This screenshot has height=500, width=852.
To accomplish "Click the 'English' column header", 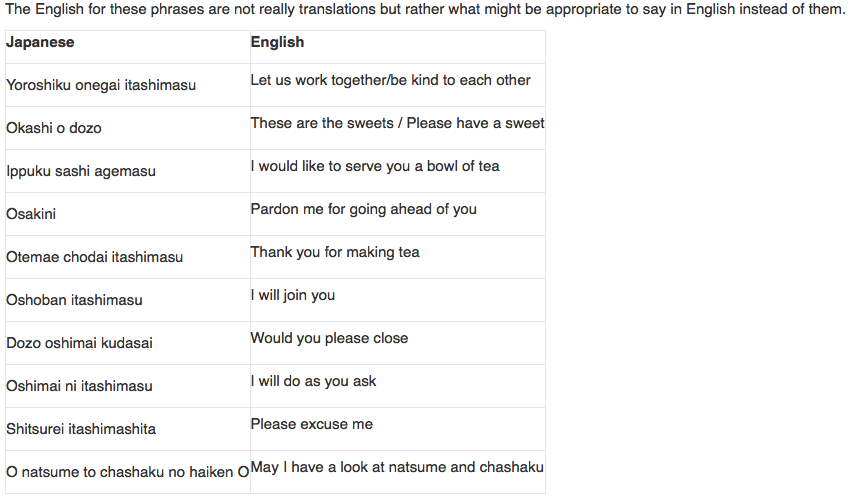I will 277,42.
